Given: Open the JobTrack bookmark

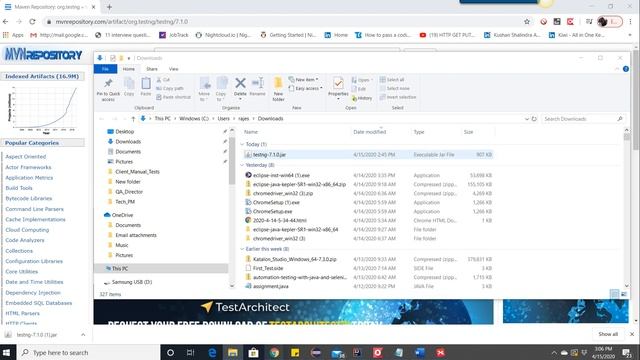Looking at the screenshot, I should [174, 35].
